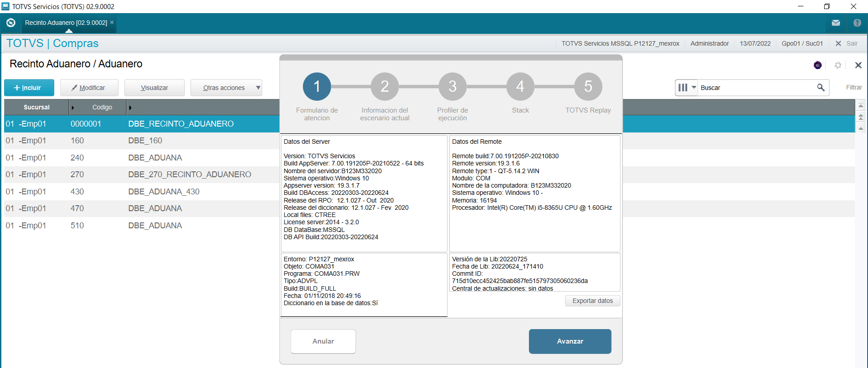Go to step 4 Stack
The width and height of the screenshot is (868, 368).
tap(520, 86)
